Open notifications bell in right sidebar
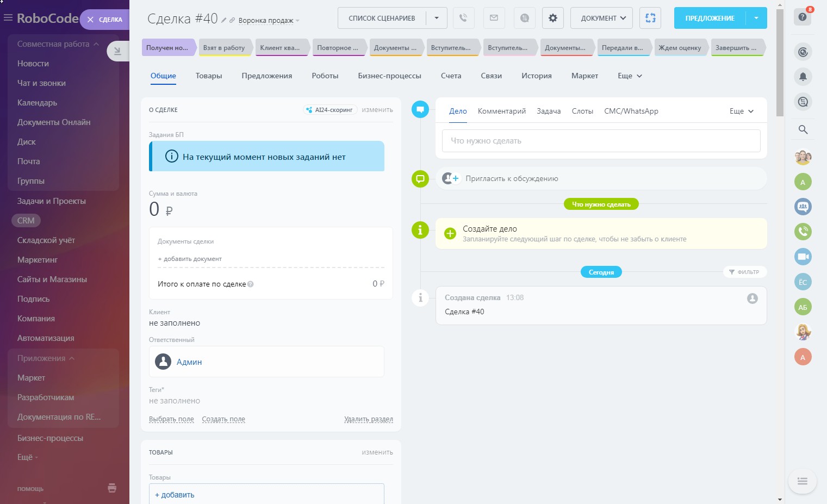Image resolution: width=827 pixels, height=504 pixels. (x=803, y=77)
